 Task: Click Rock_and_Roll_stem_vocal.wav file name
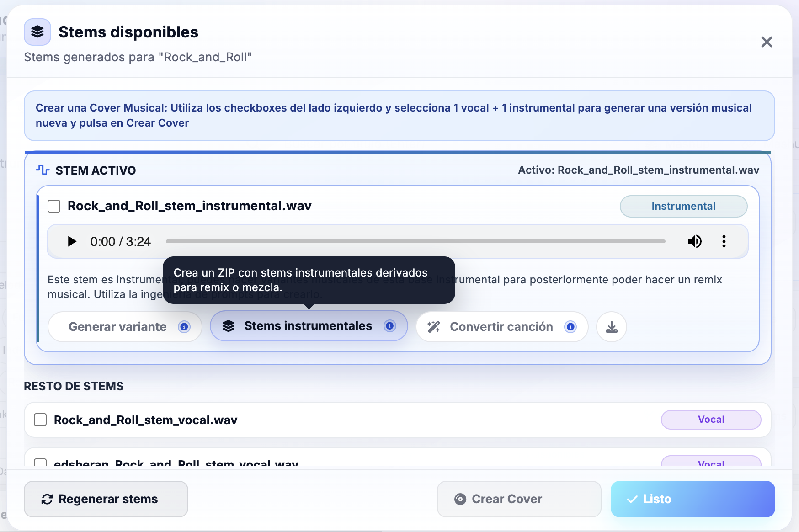point(146,420)
